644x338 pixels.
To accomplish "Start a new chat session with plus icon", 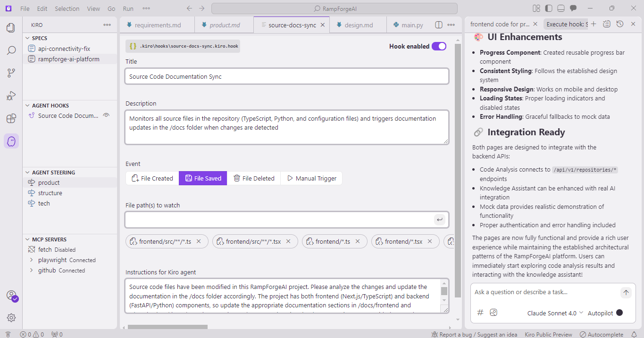I will [x=594, y=24].
